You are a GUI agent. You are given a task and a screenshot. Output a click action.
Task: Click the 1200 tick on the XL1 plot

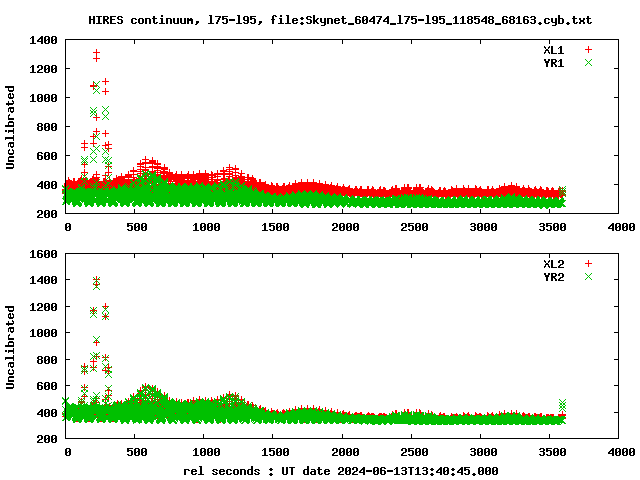[x=43, y=69]
